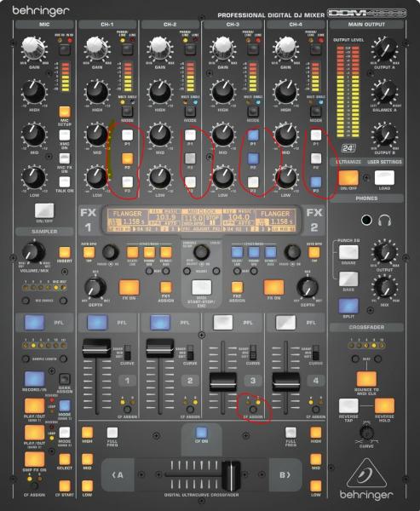The height and width of the screenshot is (511, 420).
Task: Click the CH-2 mode button
Action: pyautogui.click(x=190, y=112)
